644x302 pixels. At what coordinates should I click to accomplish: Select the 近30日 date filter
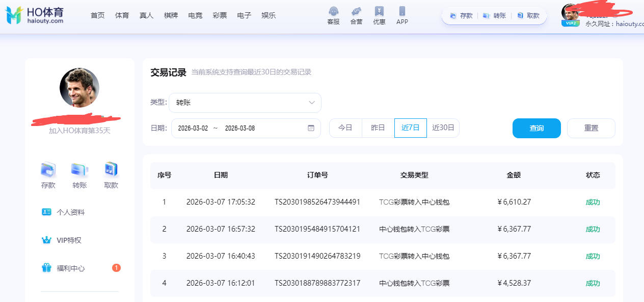coord(443,128)
